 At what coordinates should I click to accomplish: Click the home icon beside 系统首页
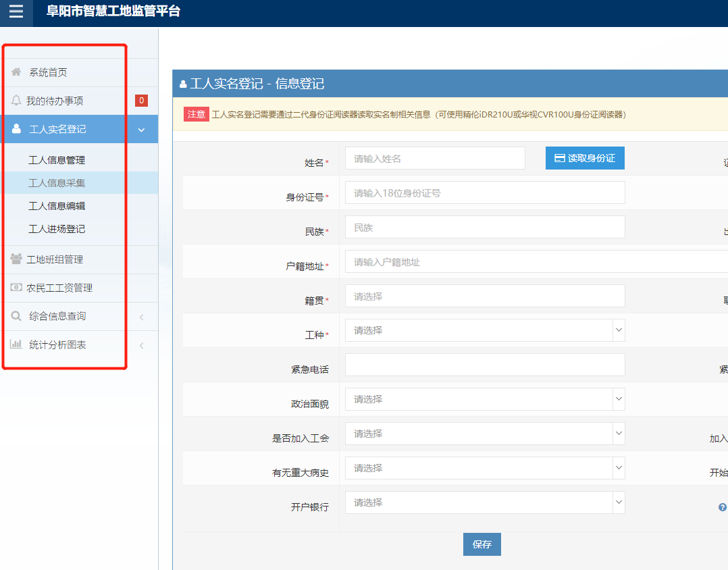16,72
